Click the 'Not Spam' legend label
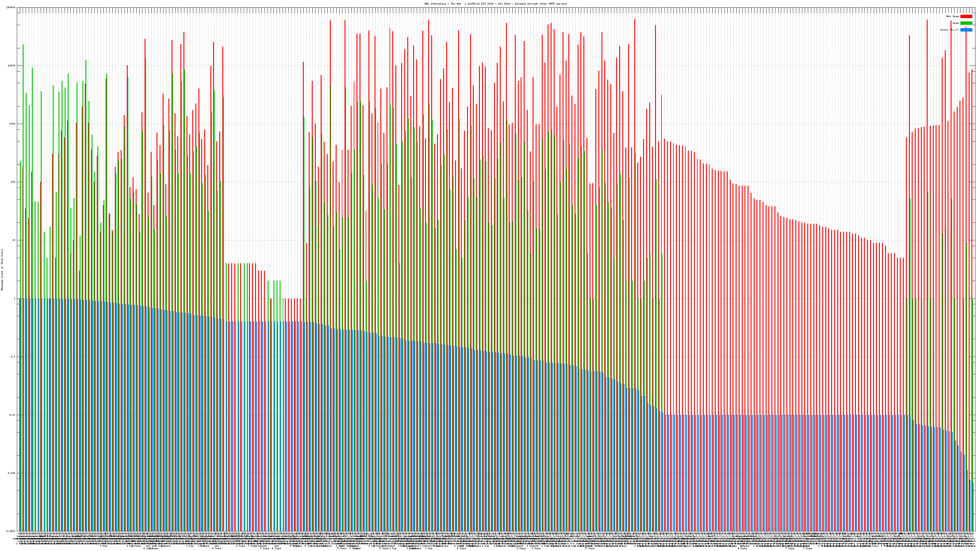980x551 pixels. 953,16
